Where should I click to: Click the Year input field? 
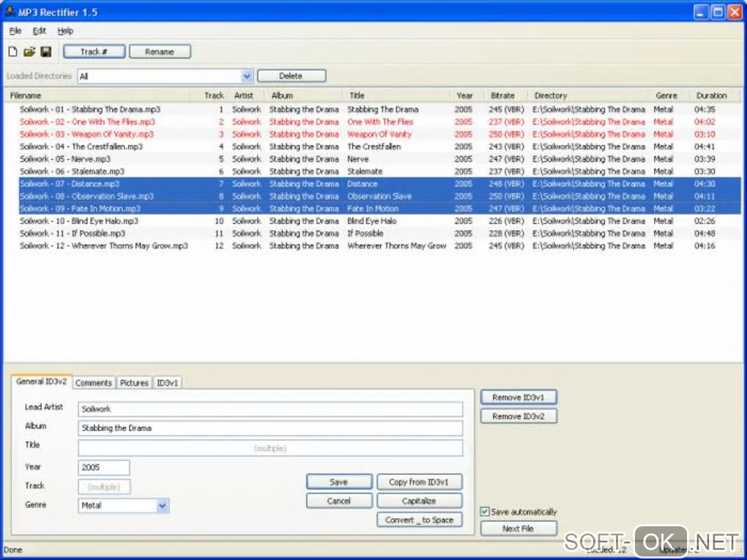(x=104, y=467)
